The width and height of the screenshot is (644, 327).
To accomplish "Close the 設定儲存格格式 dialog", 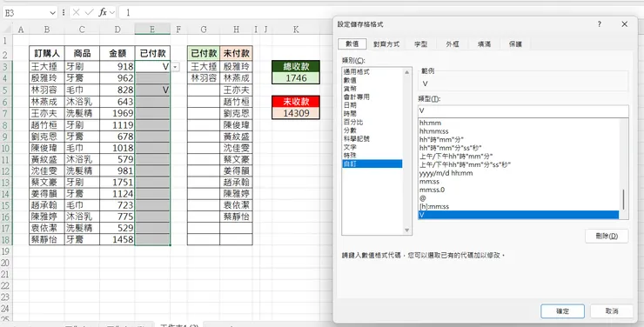I will (x=624, y=24).
